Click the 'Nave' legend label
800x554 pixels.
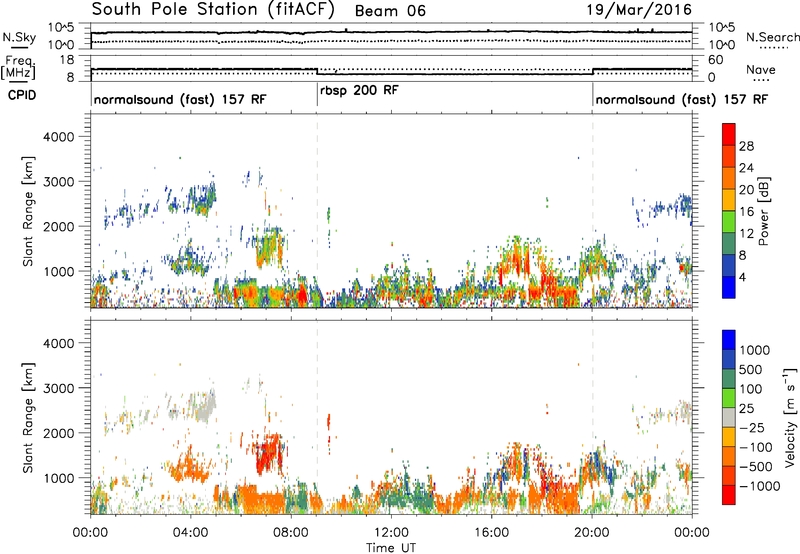pos(761,70)
